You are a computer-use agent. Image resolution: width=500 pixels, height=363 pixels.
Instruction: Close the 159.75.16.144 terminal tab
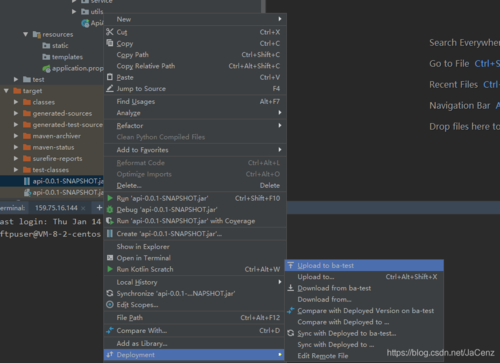pos(83,208)
